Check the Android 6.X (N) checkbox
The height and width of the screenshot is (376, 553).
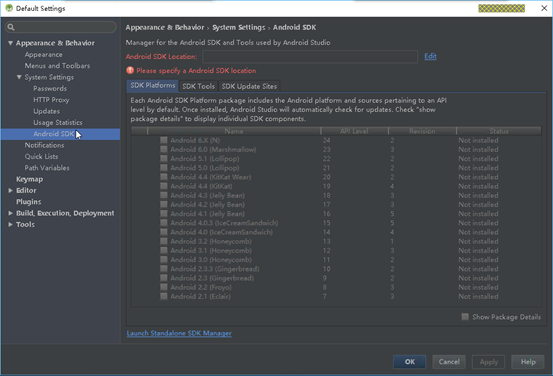coord(164,140)
